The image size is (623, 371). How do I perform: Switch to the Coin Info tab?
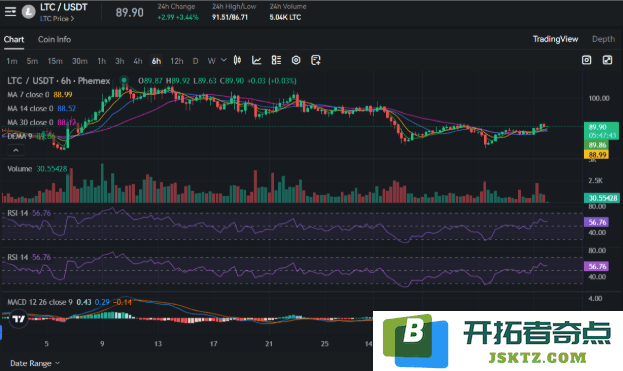[x=54, y=39]
